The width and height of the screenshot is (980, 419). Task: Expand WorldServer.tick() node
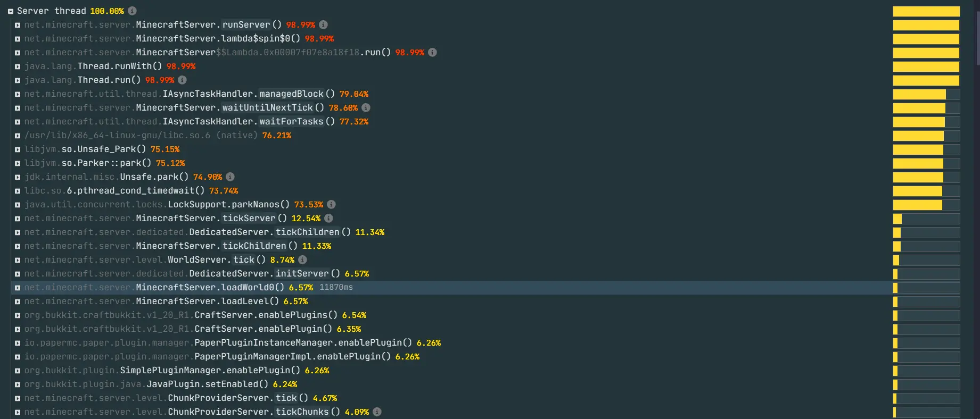[18, 260]
